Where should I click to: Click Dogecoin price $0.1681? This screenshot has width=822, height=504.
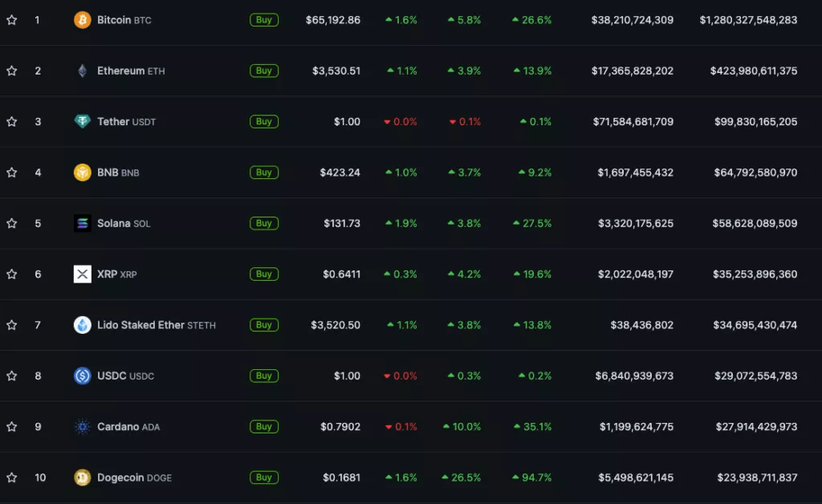coord(341,478)
